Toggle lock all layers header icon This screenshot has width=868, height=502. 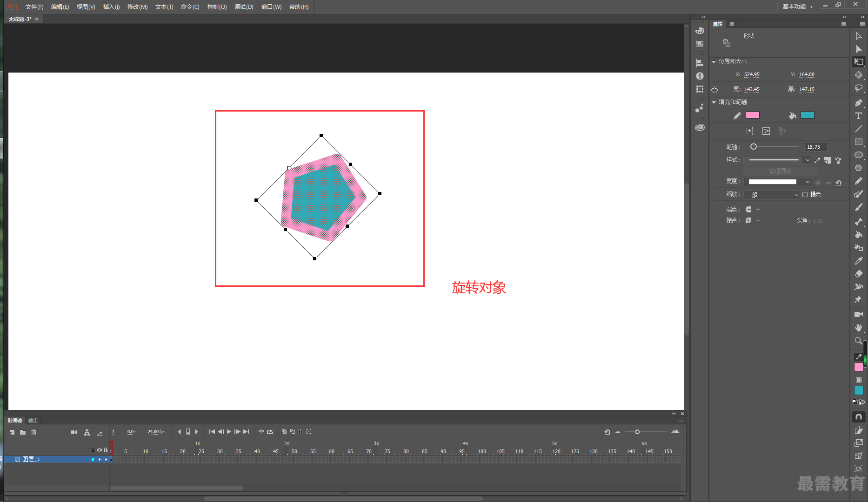[106, 450]
